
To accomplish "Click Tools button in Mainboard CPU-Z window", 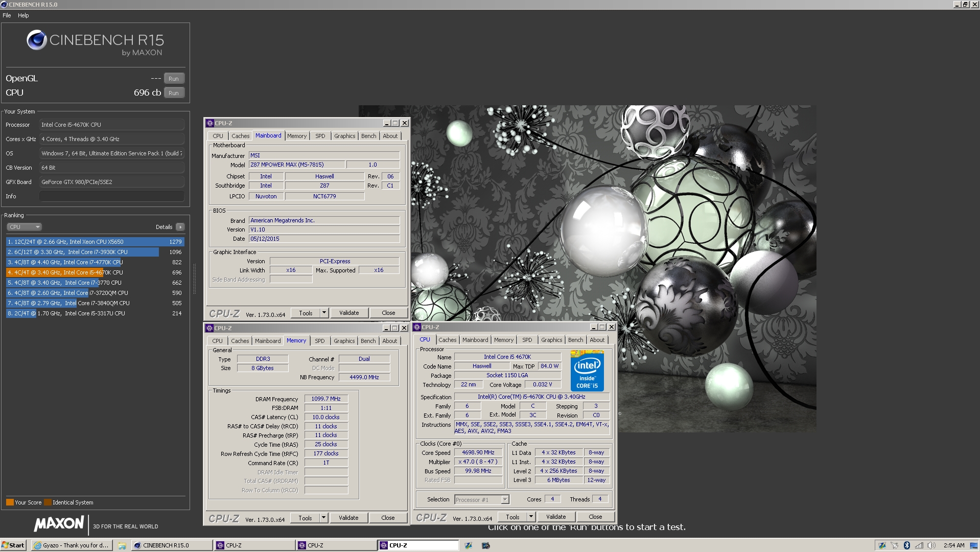I will coord(306,313).
